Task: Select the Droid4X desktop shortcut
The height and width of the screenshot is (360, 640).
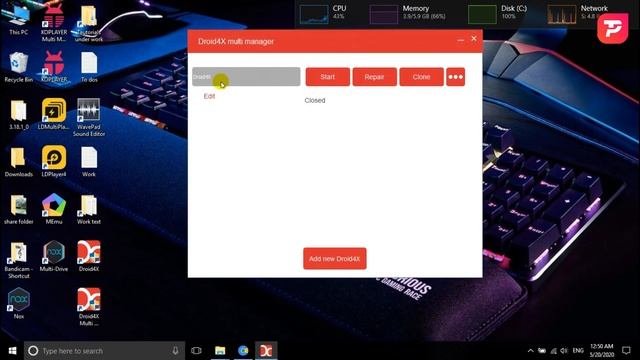Action: click(89, 257)
